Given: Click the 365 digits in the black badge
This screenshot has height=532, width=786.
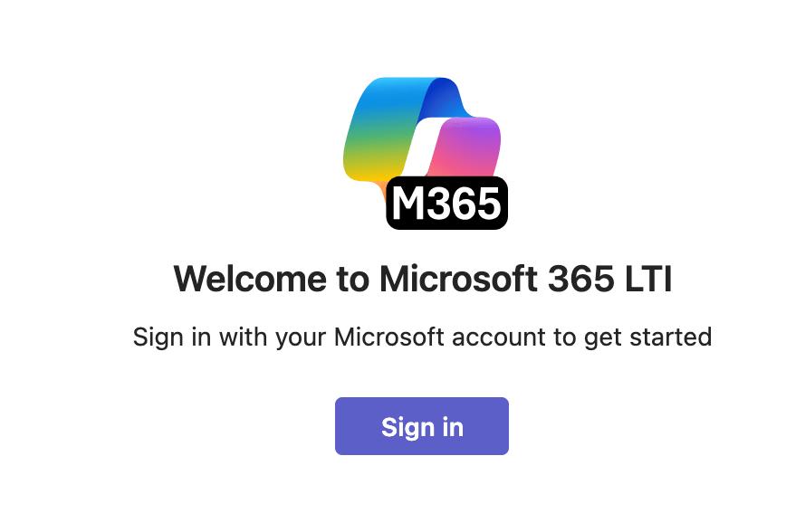Looking at the screenshot, I should (465, 204).
